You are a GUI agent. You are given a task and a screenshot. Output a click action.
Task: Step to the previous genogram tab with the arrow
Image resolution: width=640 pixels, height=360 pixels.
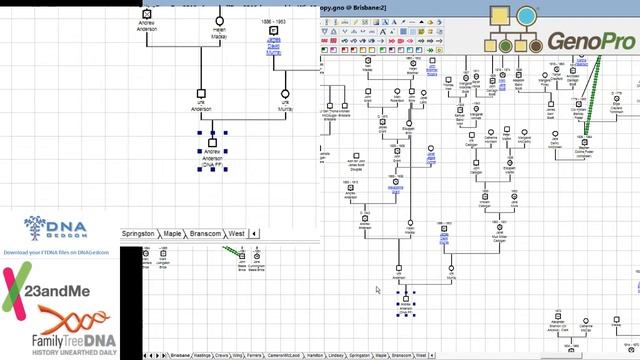click(x=151, y=356)
